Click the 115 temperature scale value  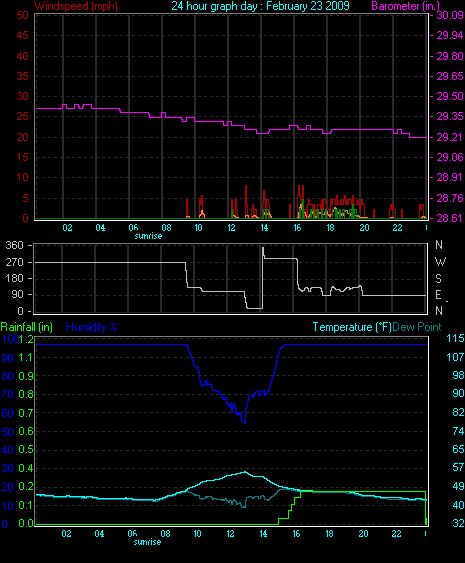tap(455, 338)
